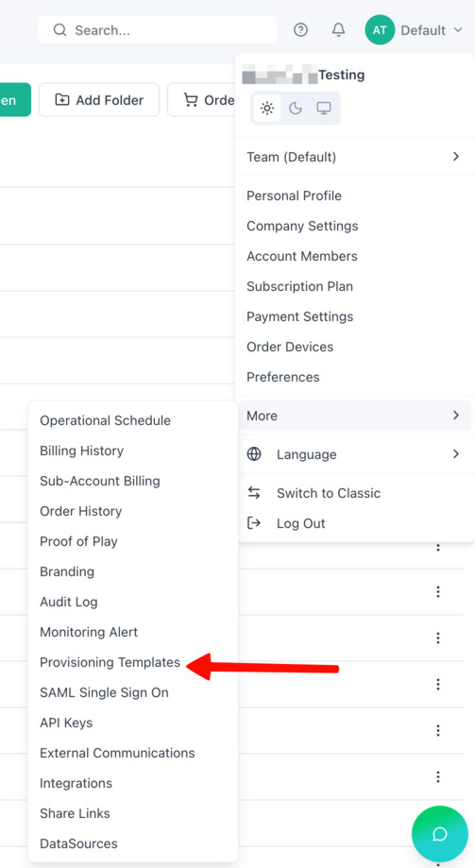Click the AT user avatar
475x868 pixels.
pos(380,30)
